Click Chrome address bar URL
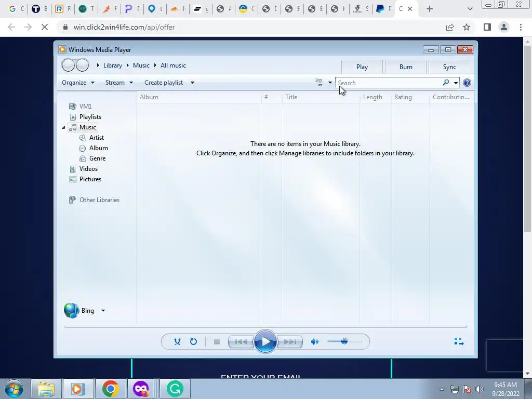 coord(124,27)
